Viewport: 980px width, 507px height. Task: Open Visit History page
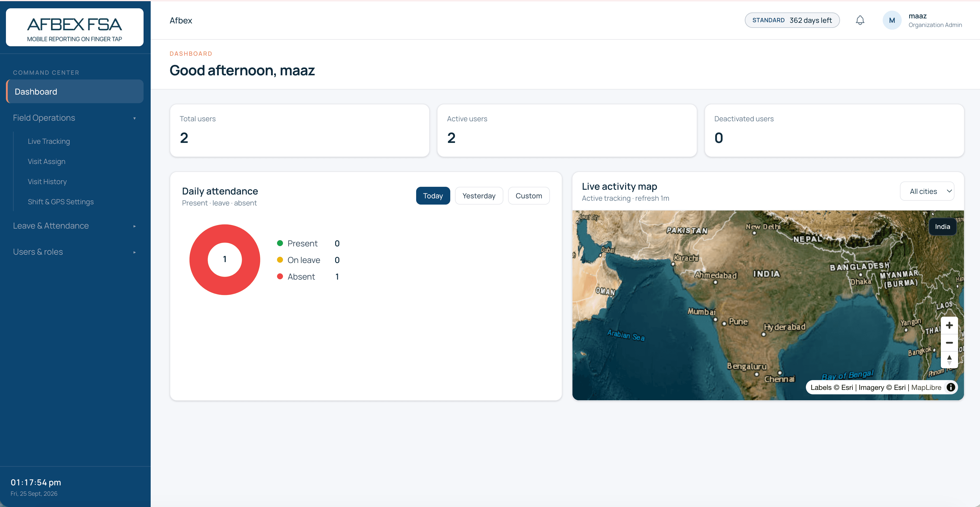point(47,181)
